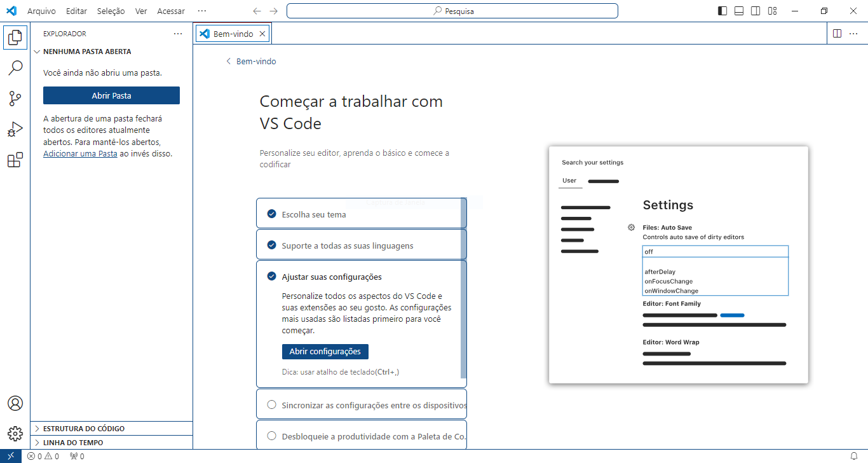Open the Acessar menu
868x463 pixels.
pyautogui.click(x=171, y=11)
